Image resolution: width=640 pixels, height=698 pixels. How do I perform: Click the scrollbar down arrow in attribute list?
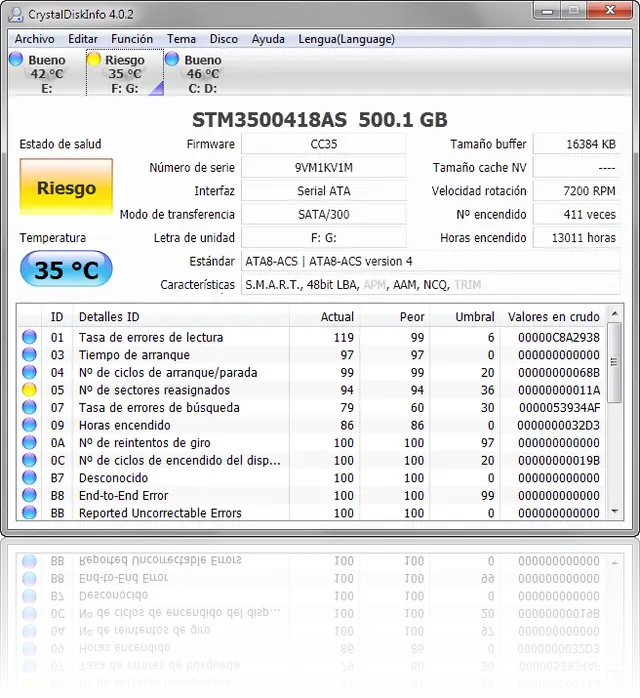(x=615, y=511)
